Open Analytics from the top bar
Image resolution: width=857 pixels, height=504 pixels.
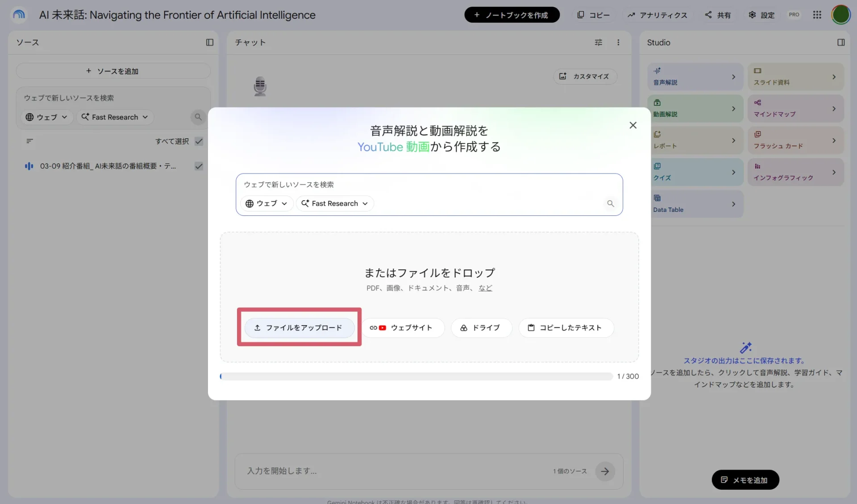[657, 15]
